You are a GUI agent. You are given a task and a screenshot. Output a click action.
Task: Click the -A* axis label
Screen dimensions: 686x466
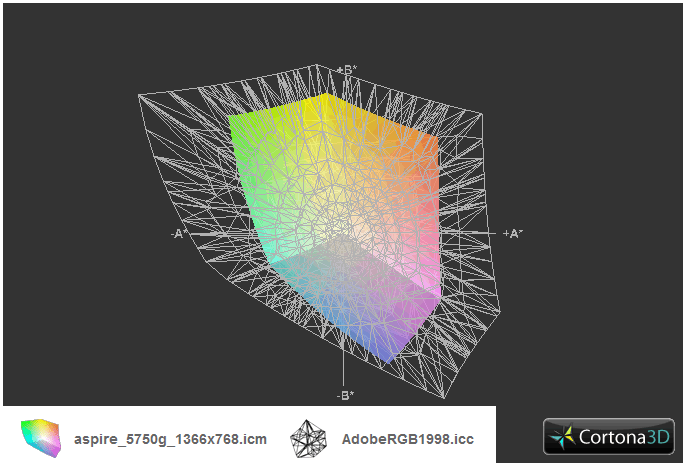tap(179, 234)
